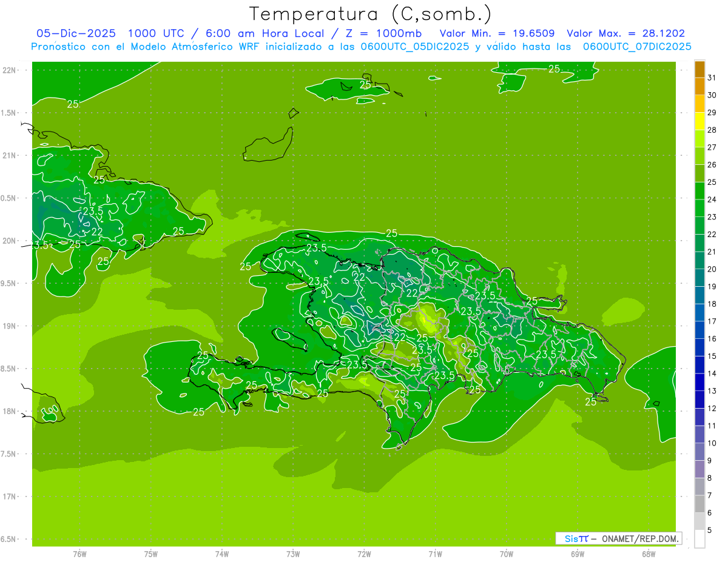Pick the teal swatch between 19 and 20
This screenshot has width=728, height=562.
click(x=699, y=278)
